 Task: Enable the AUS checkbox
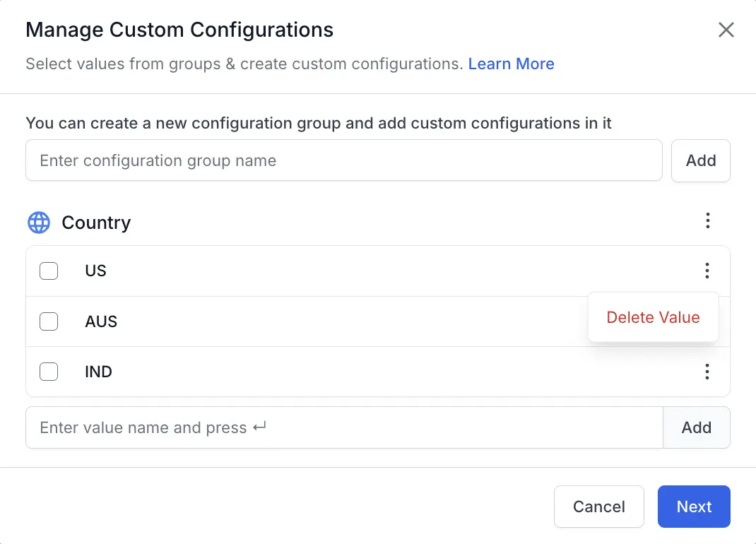[49, 321]
